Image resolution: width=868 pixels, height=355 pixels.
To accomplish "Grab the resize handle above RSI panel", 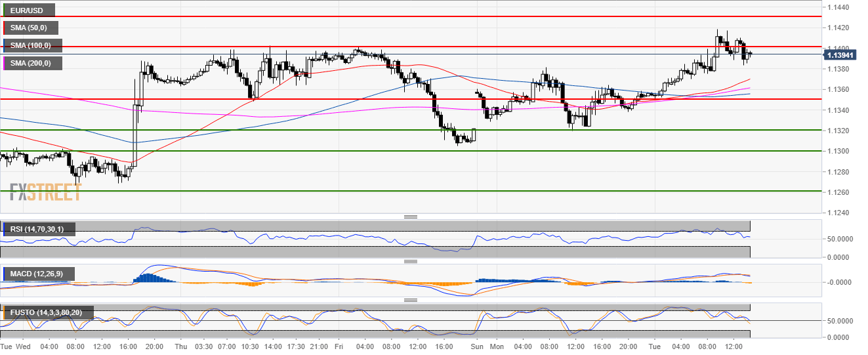I will pyautogui.click(x=411, y=217).
